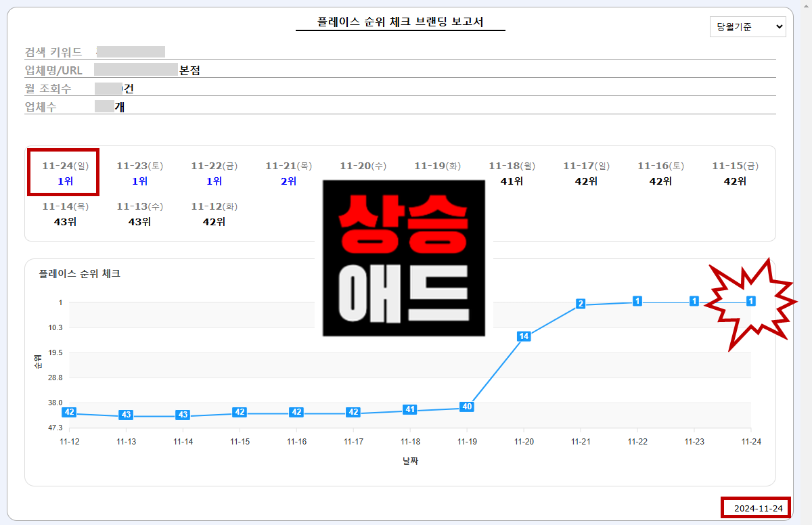
Task: Select chart data point 43 at 11-13
Action: click(126, 415)
